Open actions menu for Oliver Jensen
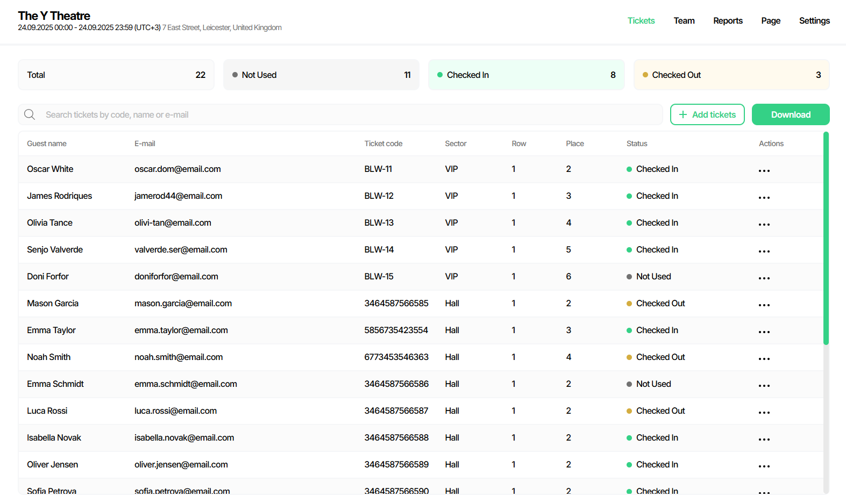 (x=764, y=466)
